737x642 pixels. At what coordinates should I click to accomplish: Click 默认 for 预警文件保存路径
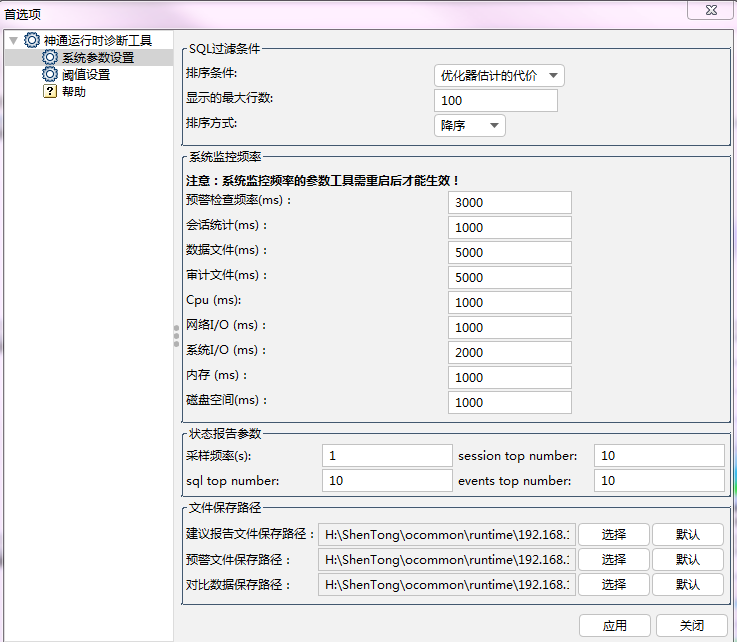(x=687, y=559)
